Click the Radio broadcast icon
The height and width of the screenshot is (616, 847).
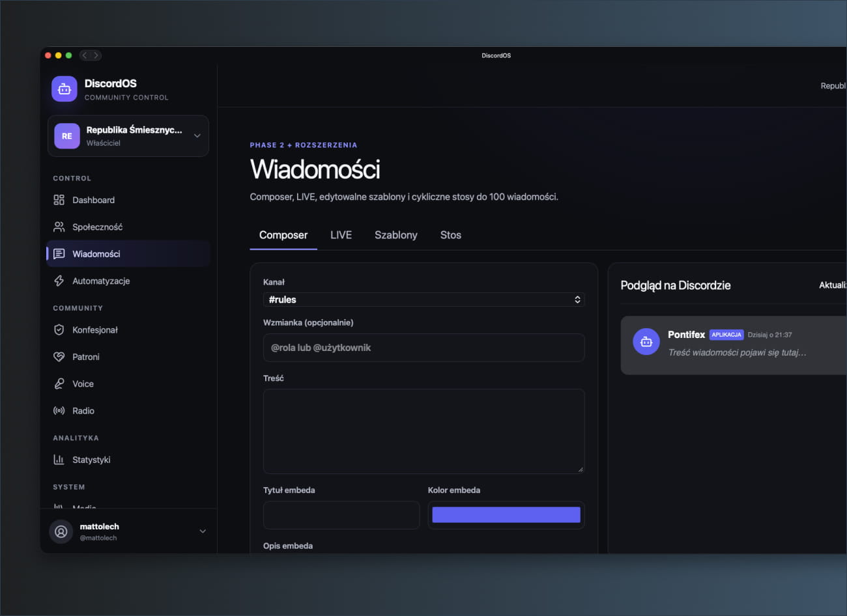[59, 411]
